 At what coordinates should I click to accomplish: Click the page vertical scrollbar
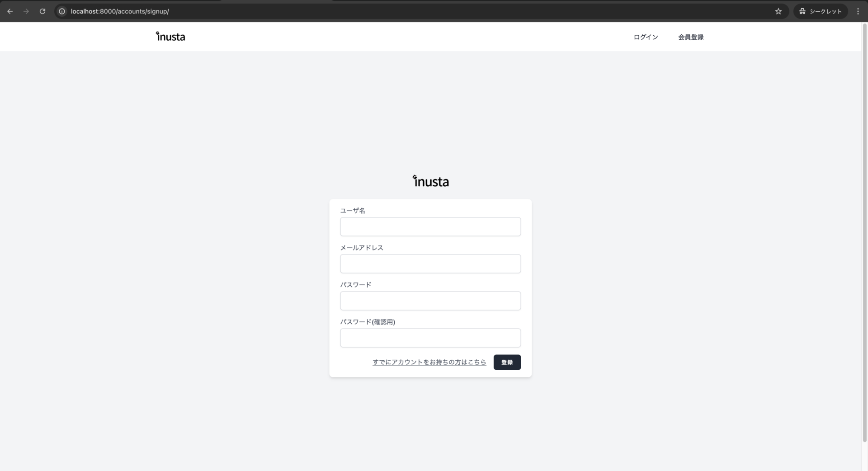[x=864, y=232]
